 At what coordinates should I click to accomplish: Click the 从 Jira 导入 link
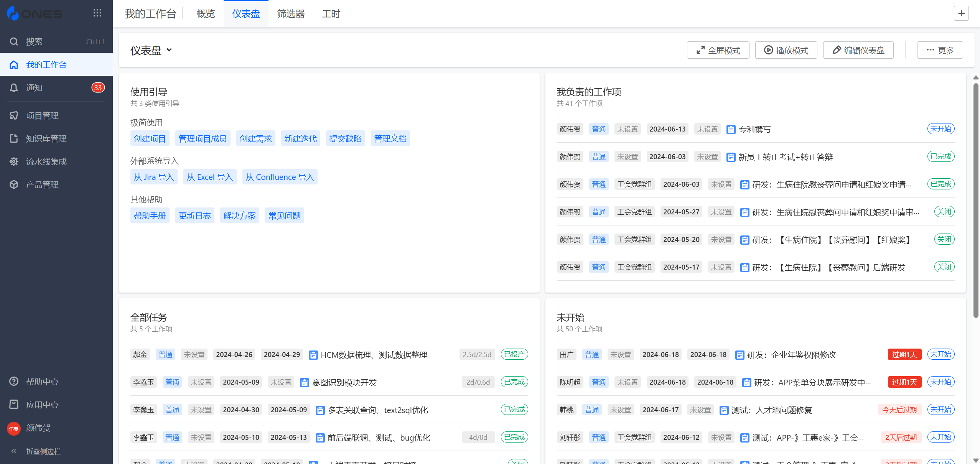(154, 177)
